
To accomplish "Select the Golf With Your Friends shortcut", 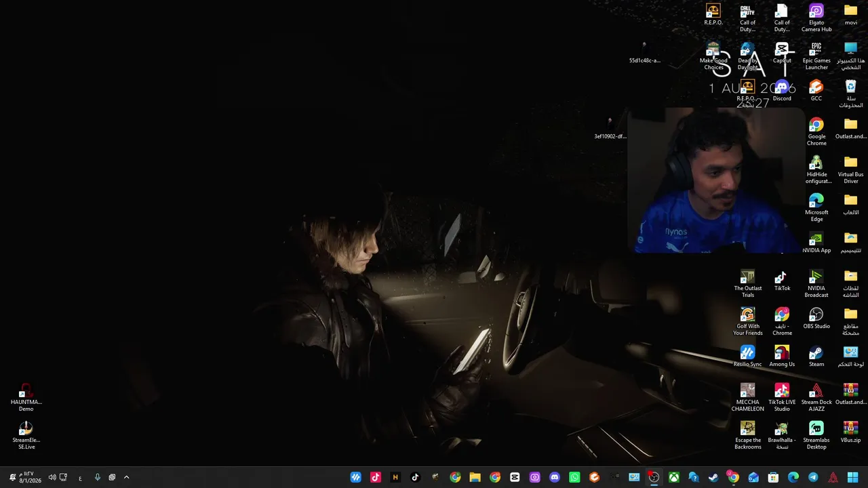I will pos(748,322).
